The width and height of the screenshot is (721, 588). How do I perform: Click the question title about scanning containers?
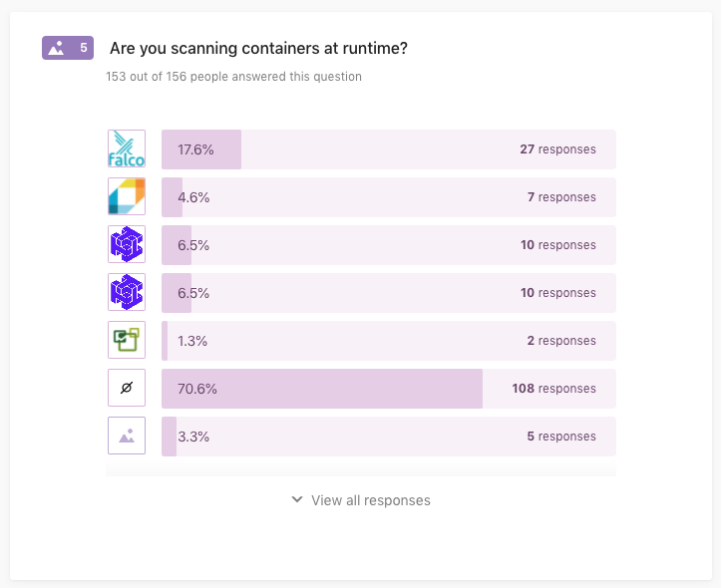[x=258, y=48]
